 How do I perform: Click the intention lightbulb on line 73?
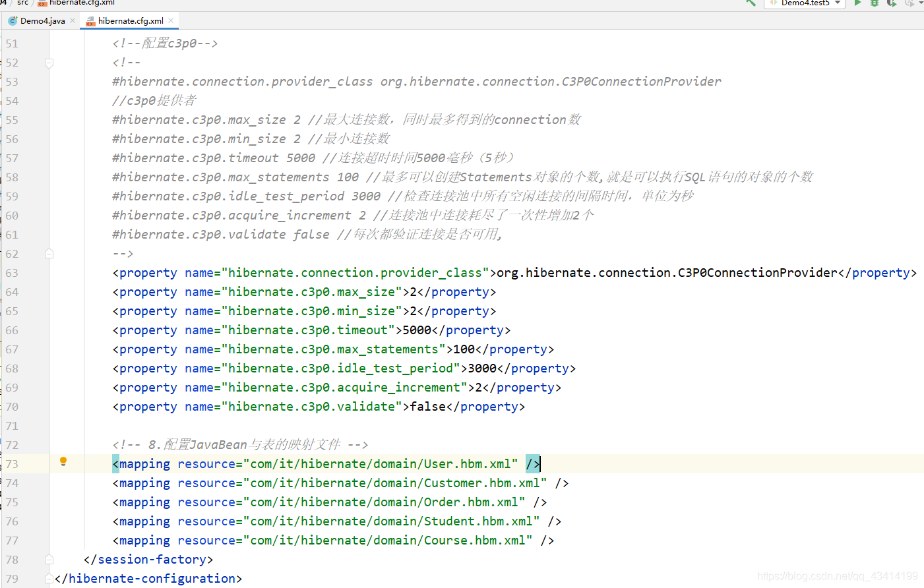(x=63, y=462)
